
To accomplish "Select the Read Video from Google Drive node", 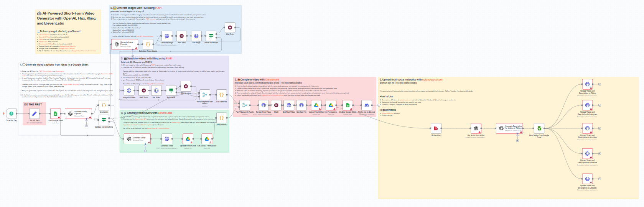I will (x=539, y=128).
